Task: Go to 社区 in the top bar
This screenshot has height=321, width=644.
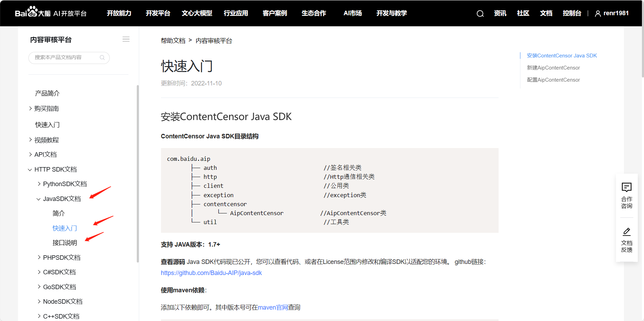Action: tap(523, 13)
